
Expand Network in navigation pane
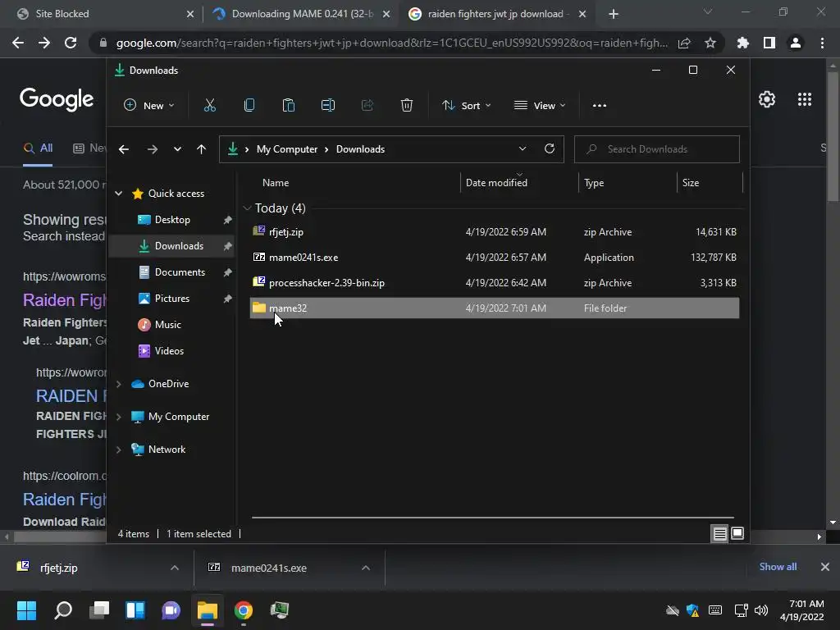click(x=119, y=450)
